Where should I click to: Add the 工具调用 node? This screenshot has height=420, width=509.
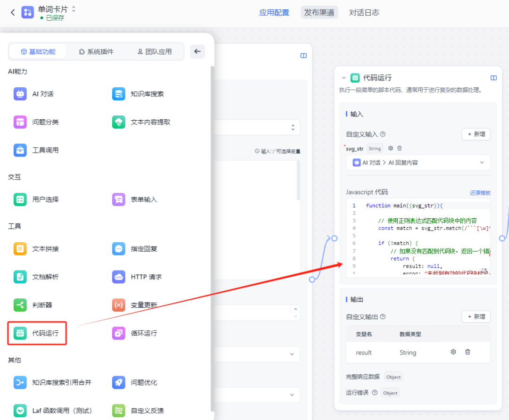click(x=36, y=150)
